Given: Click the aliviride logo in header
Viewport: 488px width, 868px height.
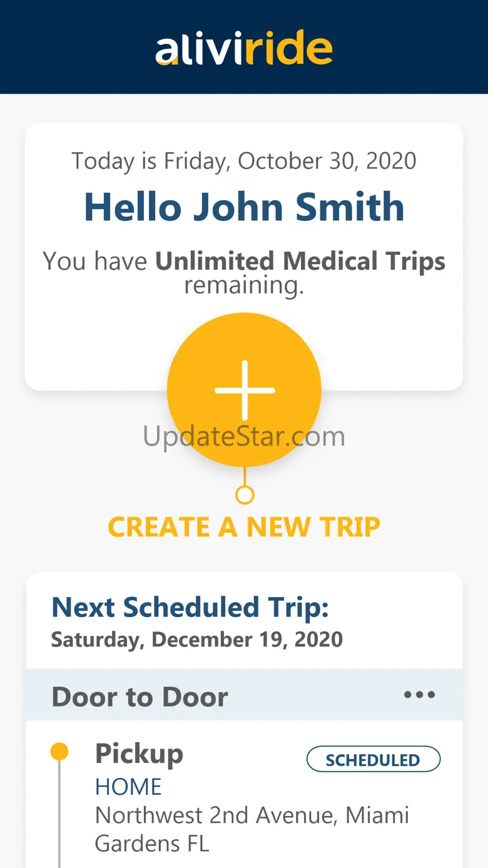Looking at the screenshot, I should (244, 48).
